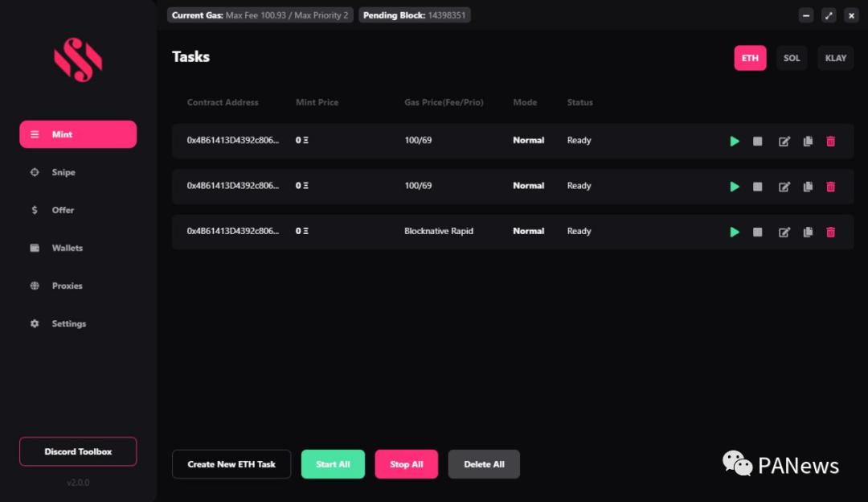Open the Discord Toolbox

pyautogui.click(x=78, y=451)
